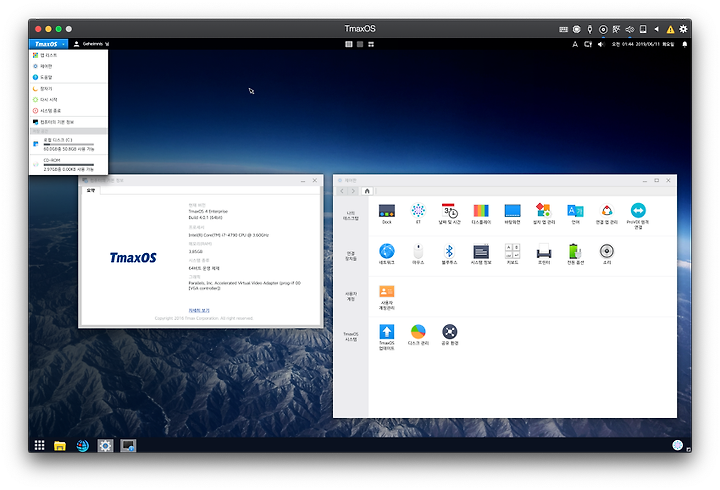Viewport: 720px width, 490px height.
Task: Launch the globe web browser from taskbar
Action: tap(83, 445)
